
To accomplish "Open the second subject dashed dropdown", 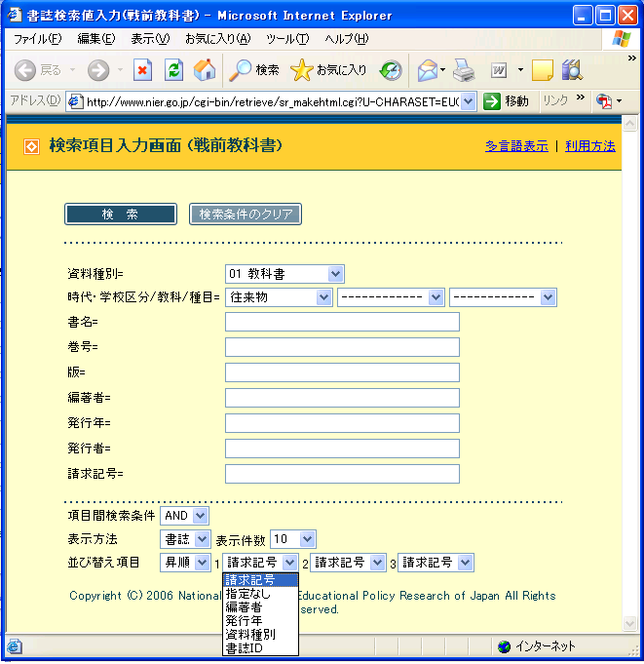I will click(x=391, y=297).
